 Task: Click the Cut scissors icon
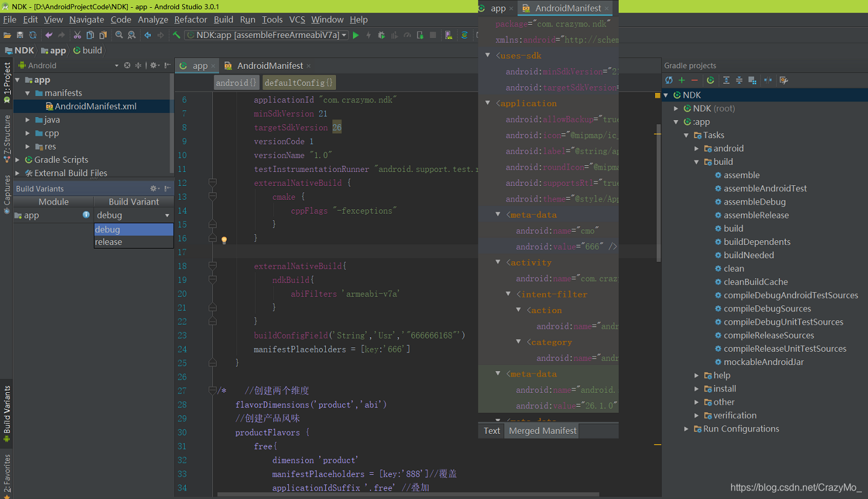coord(77,35)
